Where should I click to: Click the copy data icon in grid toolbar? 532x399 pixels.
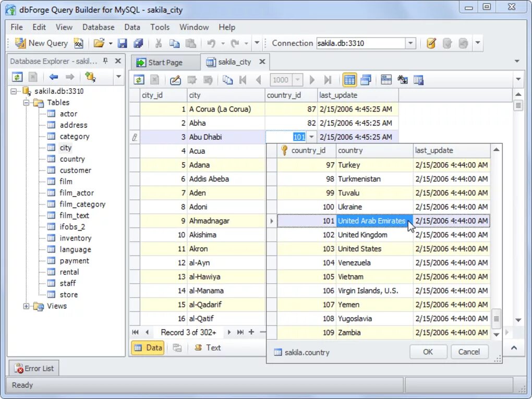227,80
